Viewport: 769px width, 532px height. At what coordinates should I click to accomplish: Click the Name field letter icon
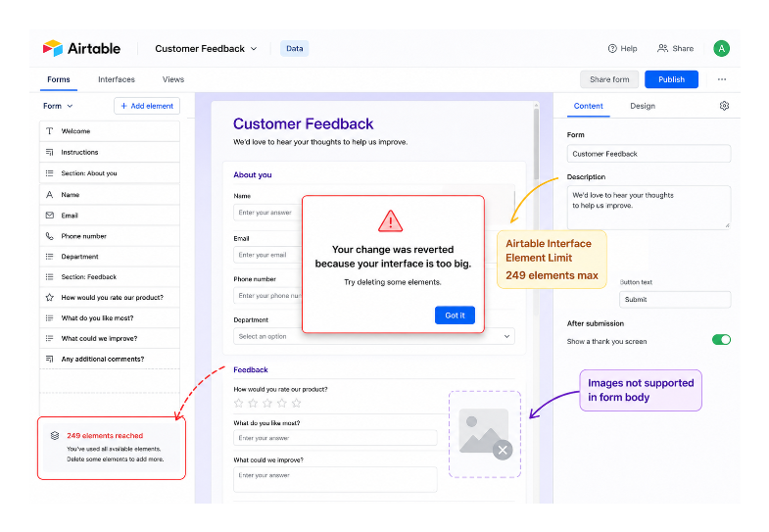(x=50, y=195)
